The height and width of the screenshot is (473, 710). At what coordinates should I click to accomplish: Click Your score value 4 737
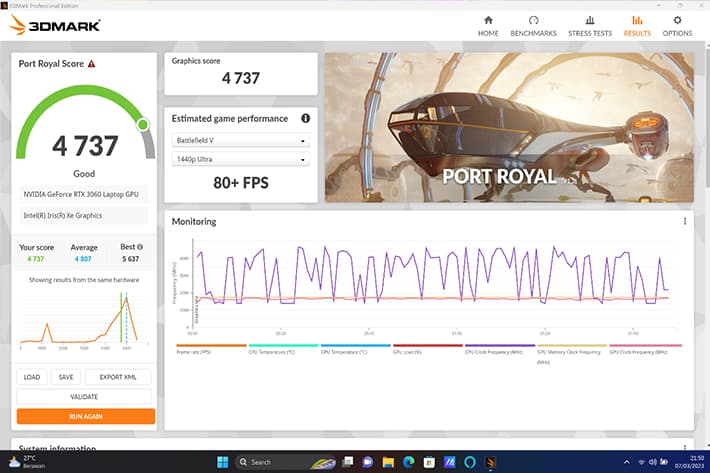36,259
